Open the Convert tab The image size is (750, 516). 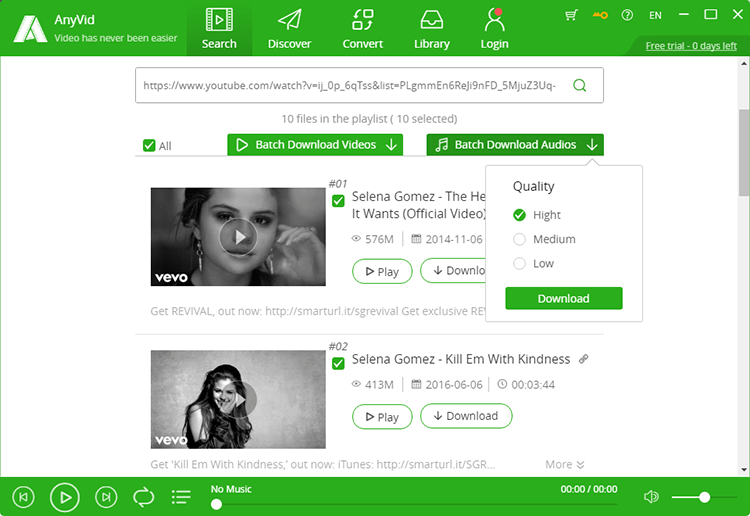click(363, 28)
